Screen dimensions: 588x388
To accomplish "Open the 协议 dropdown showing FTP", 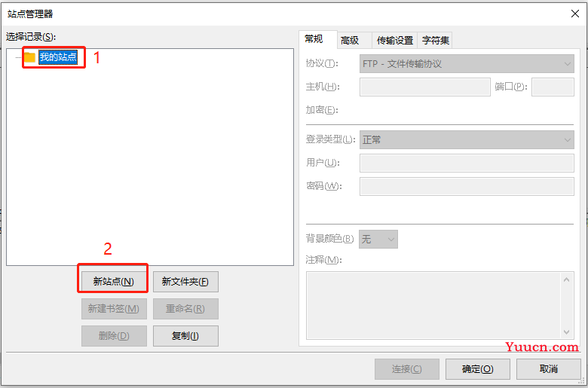I will (x=467, y=64).
